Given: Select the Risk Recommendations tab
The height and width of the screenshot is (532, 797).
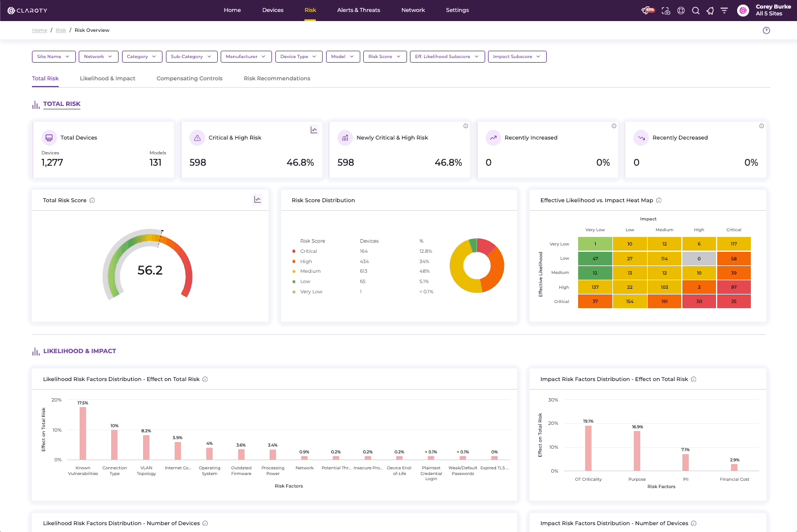Looking at the screenshot, I should click(x=276, y=78).
